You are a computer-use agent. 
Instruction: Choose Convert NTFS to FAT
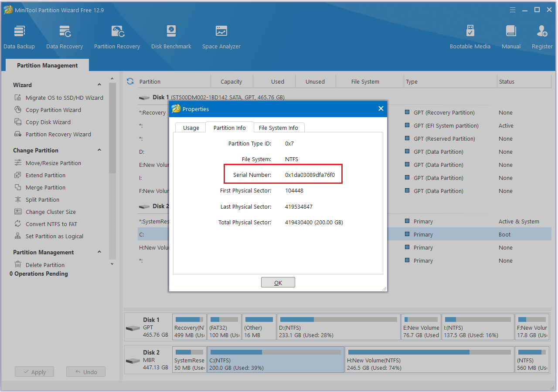click(45, 224)
